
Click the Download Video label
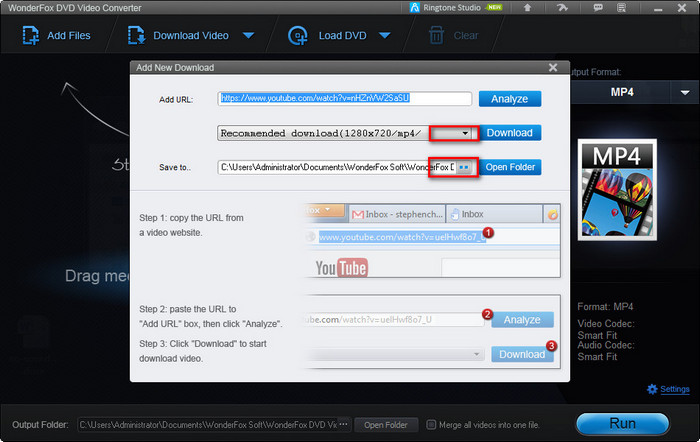[191, 36]
